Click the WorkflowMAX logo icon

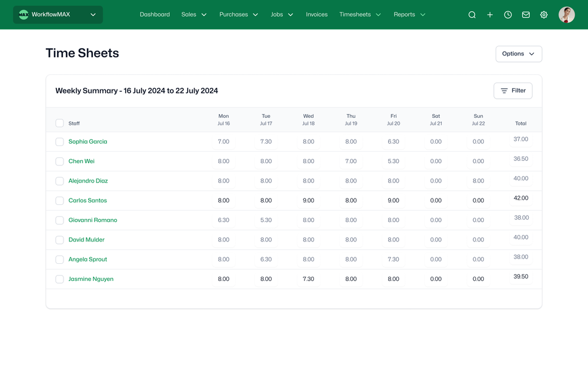click(x=24, y=15)
